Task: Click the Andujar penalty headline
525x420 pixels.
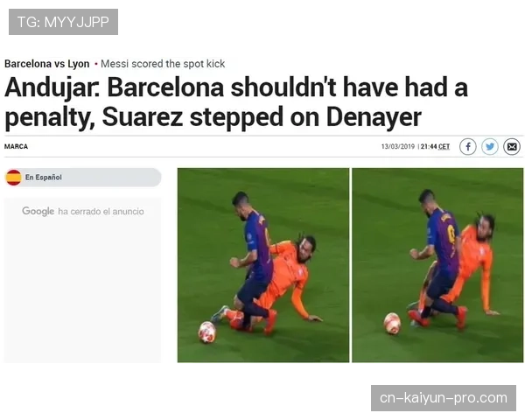Action: (236, 101)
